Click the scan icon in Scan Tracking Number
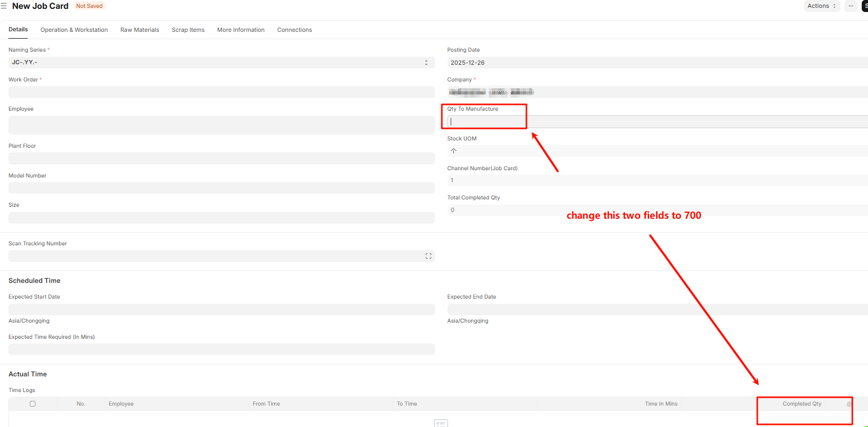This screenshot has width=868, height=427. [428, 256]
